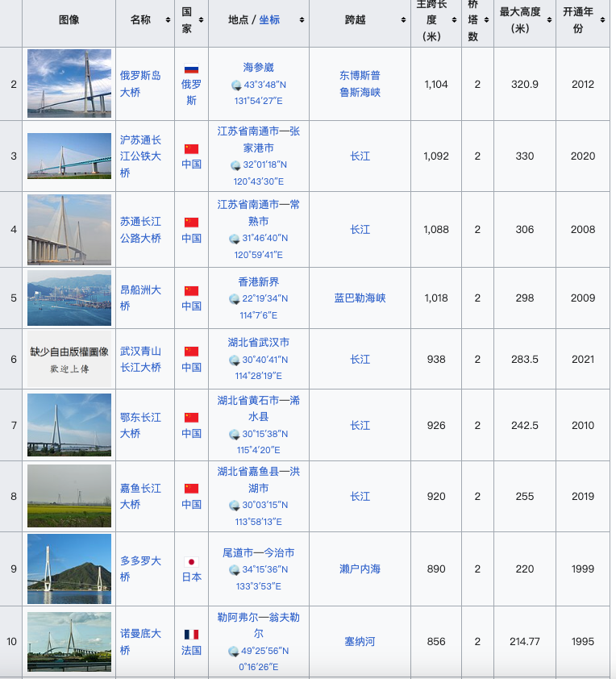Sort table by 跨越 column arrows
This screenshot has height=679, width=616.
tap(403, 20)
